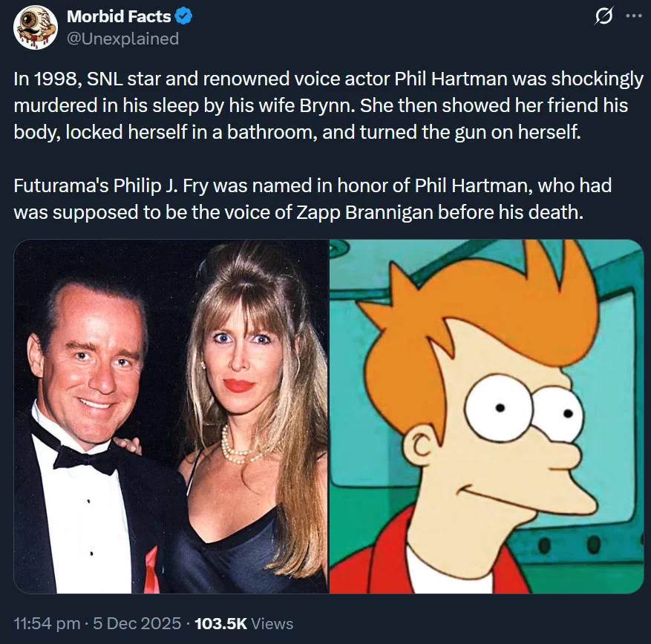Click the "Morbid Facts" display name

tap(119, 17)
